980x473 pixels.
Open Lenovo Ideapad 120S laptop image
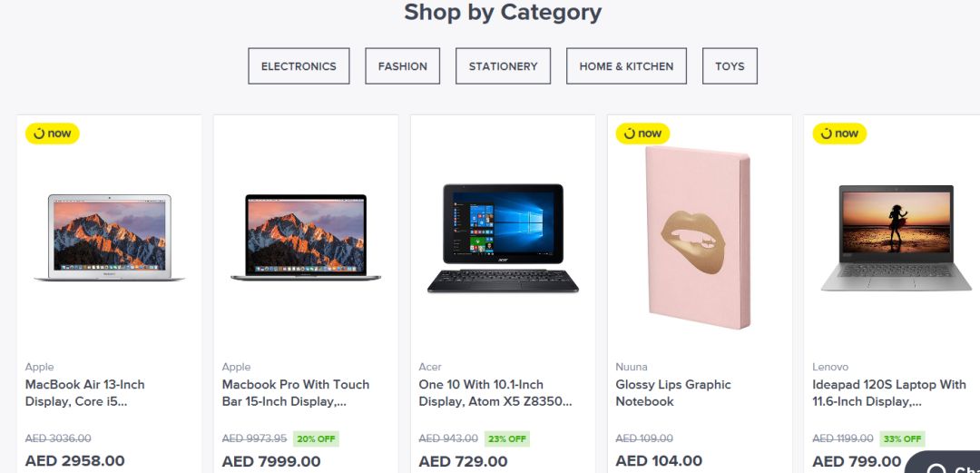(x=895, y=238)
